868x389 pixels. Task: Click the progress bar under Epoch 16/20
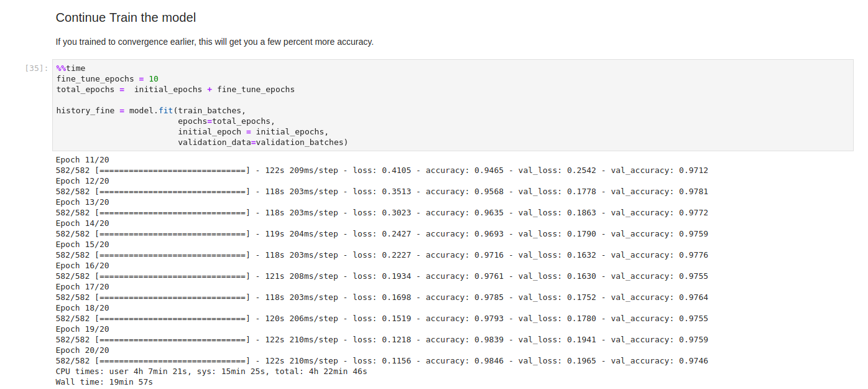pyautogui.click(x=172, y=276)
